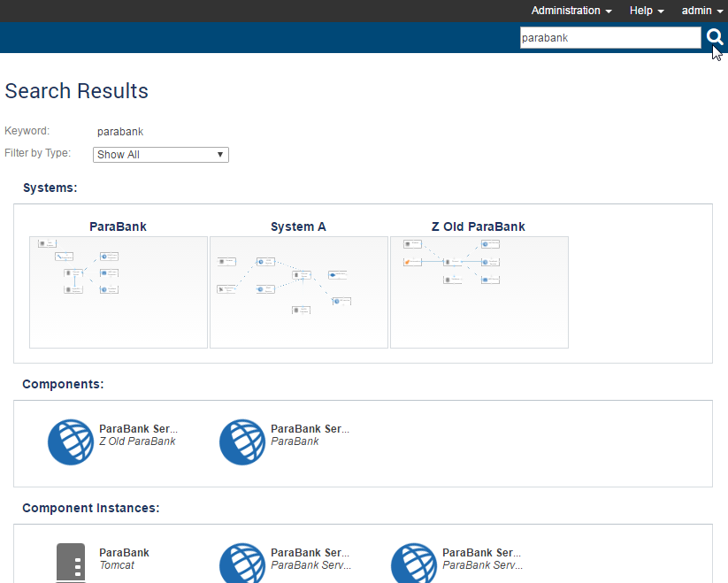Image resolution: width=728 pixels, height=583 pixels.
Task: Click globe icon of ParaBank Ser... in ParaBank
Action: [242, 441]
